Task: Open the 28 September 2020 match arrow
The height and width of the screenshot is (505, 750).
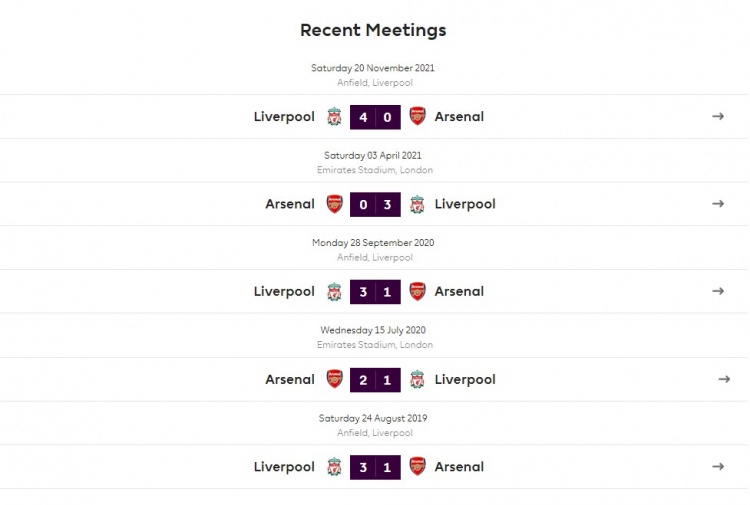Action: [717, 291]
